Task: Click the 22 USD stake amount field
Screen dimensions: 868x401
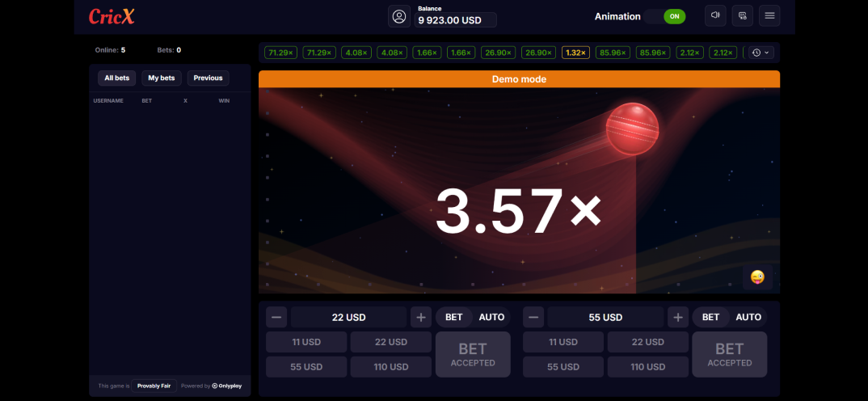Action: click(349, 318)
